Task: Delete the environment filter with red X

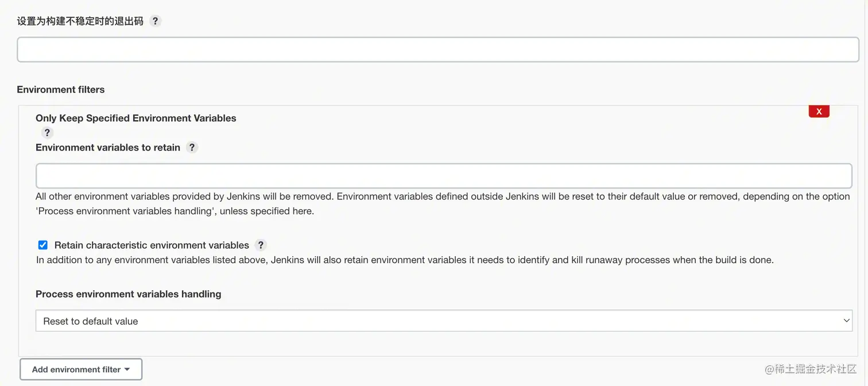Action: [x=819, y=111]
